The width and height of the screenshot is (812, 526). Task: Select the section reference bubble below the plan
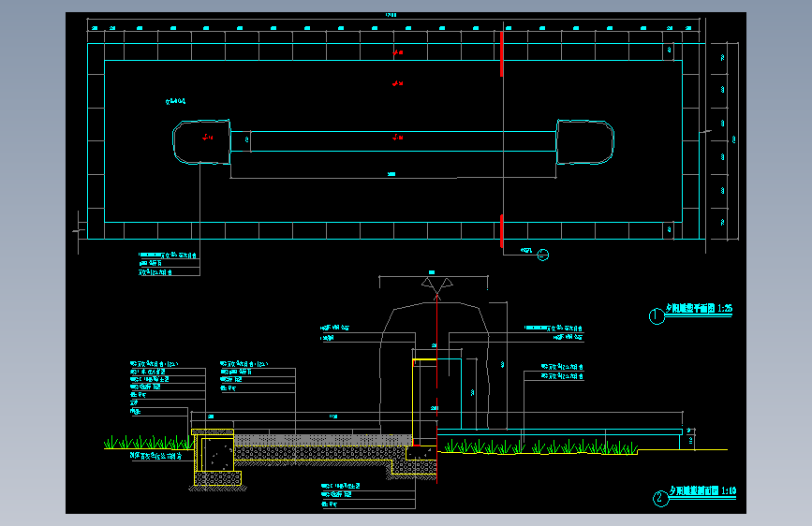542,255
